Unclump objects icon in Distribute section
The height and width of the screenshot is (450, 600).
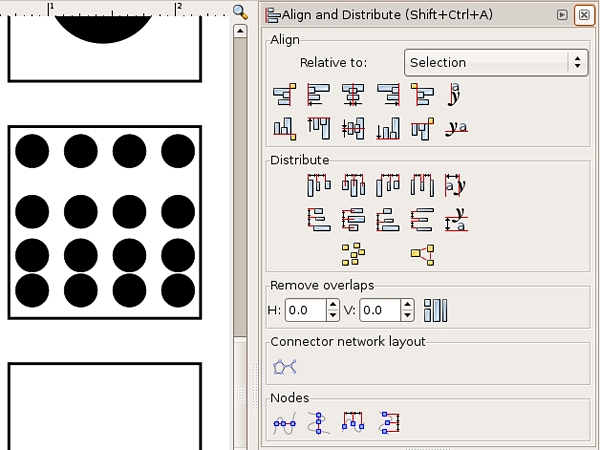[422, 254]
